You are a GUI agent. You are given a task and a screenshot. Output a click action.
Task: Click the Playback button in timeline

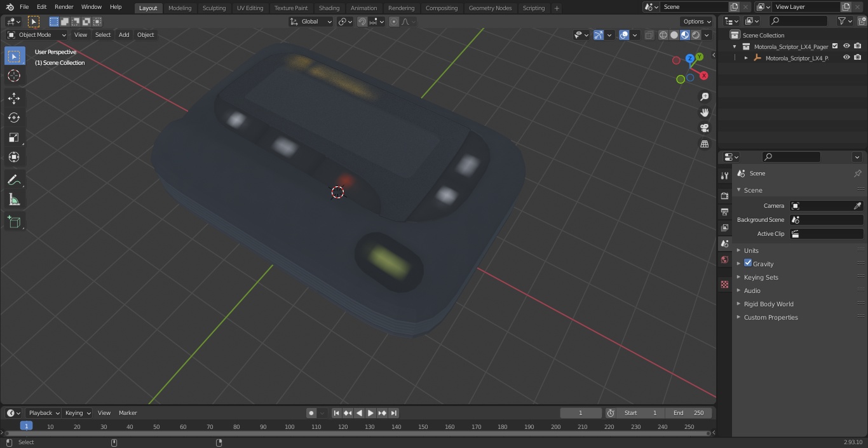[x=43, y=413]
